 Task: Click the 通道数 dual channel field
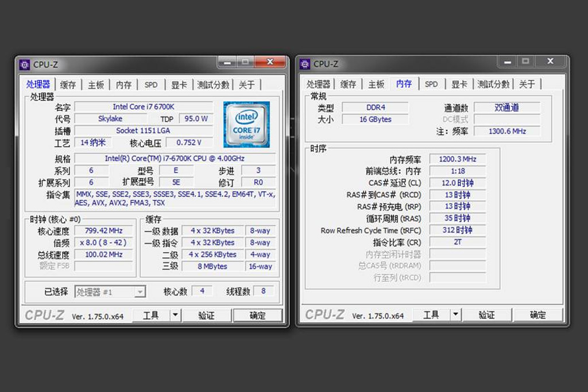(506, 107)
